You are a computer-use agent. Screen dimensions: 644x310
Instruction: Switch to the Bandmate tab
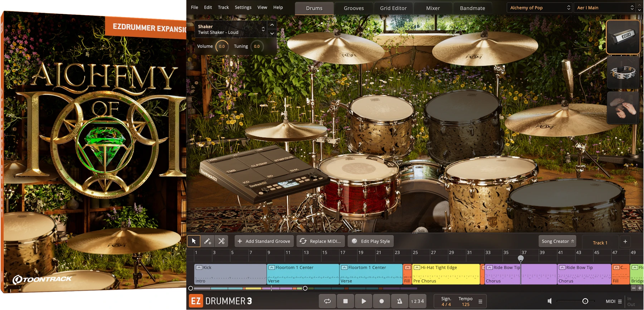pos(472,8)
